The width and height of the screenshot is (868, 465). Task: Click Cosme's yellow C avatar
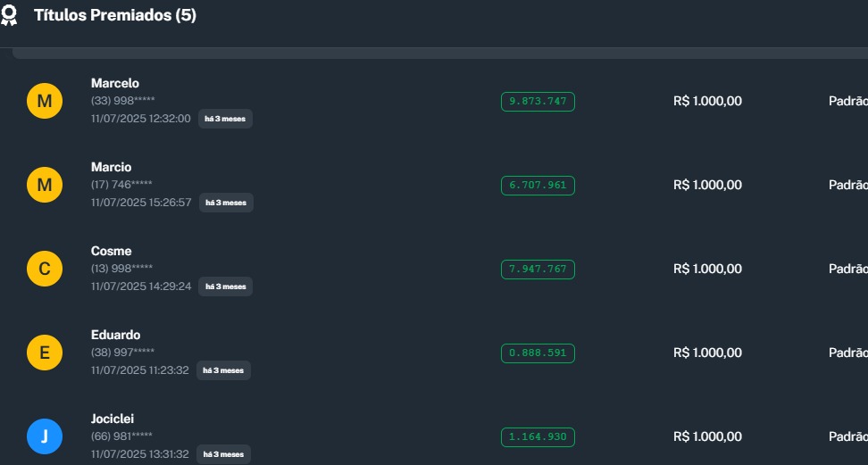coord(45,269)
